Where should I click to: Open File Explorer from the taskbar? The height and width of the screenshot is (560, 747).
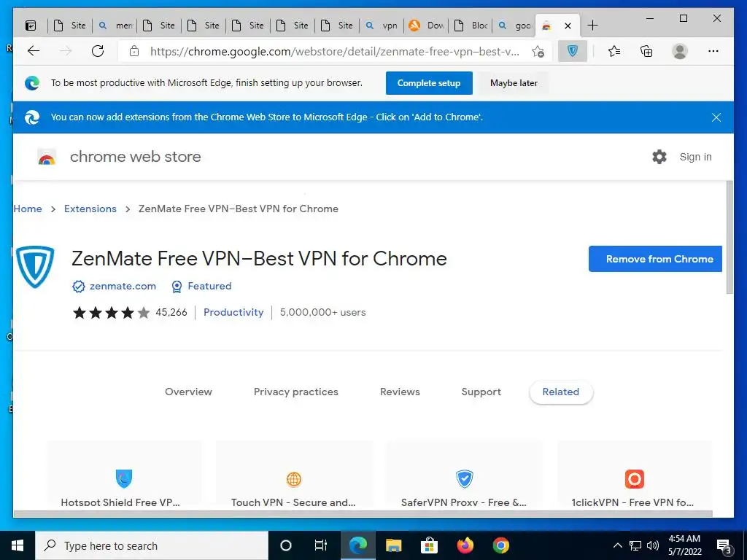pos(393,545)
